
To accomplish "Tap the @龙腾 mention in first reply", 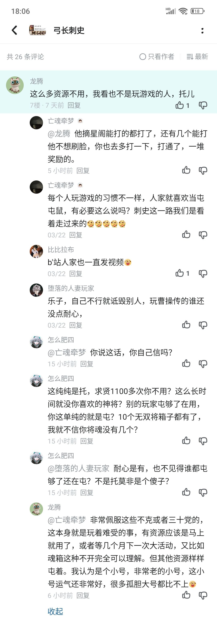I will click(x=59, y=134).
